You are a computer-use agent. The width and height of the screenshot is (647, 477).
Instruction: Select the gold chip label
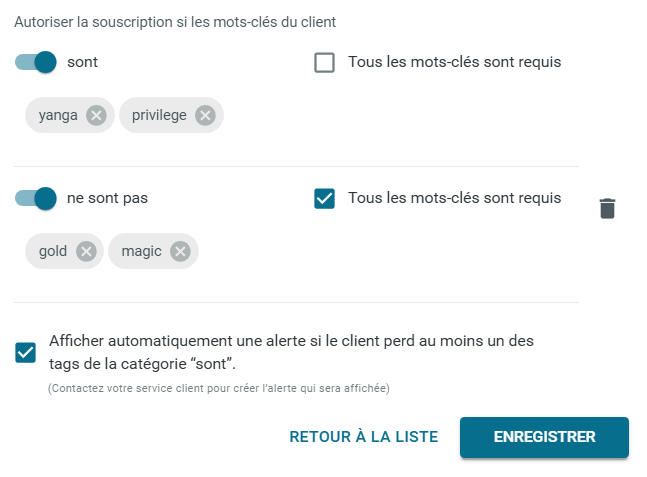point(53,251)
